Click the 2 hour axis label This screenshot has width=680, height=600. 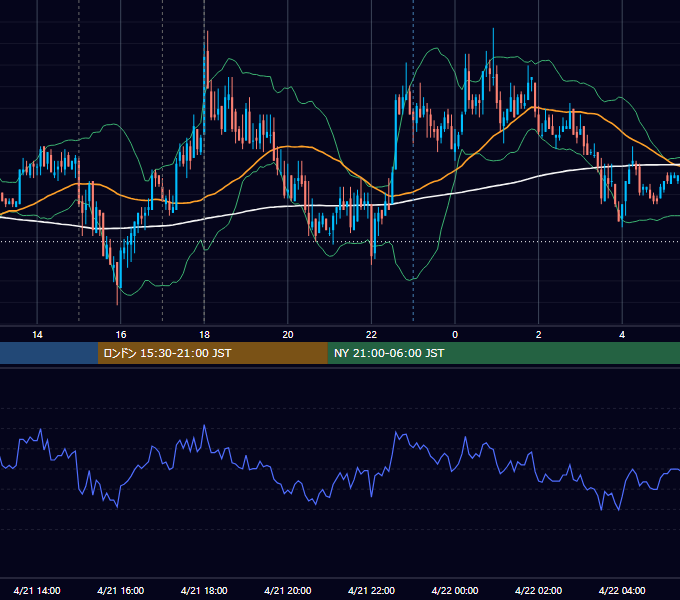[x=539, y=335]
